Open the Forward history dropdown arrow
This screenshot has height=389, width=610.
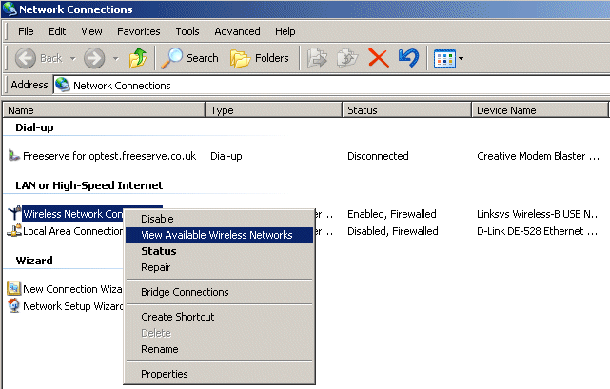(x=116, y=59)
